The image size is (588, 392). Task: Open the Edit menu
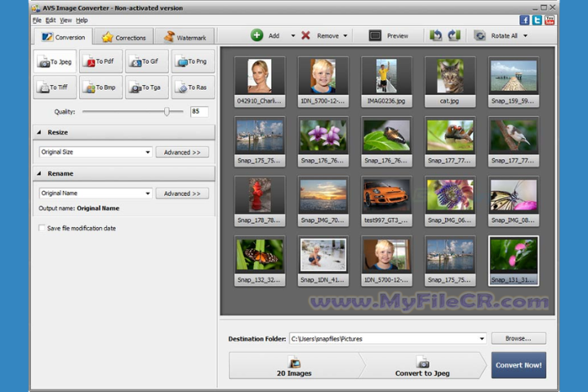[x=51, y=20]
